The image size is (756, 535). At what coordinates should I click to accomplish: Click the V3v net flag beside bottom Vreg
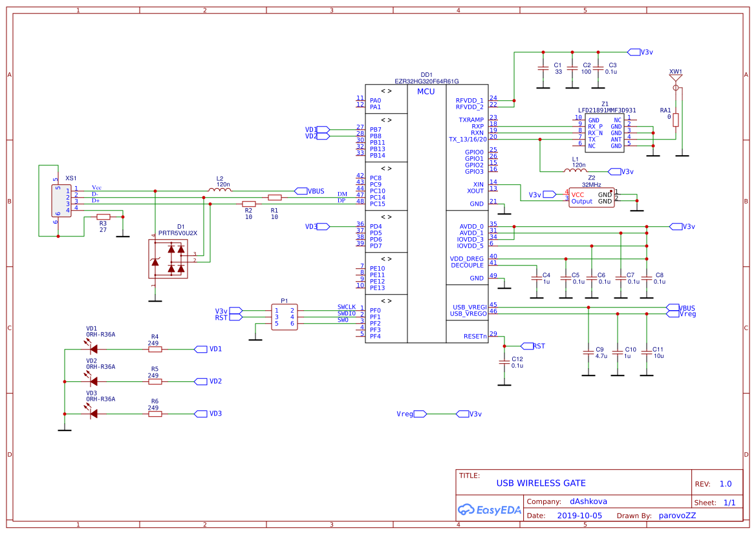pyautogui.click(x=469, y=414)
